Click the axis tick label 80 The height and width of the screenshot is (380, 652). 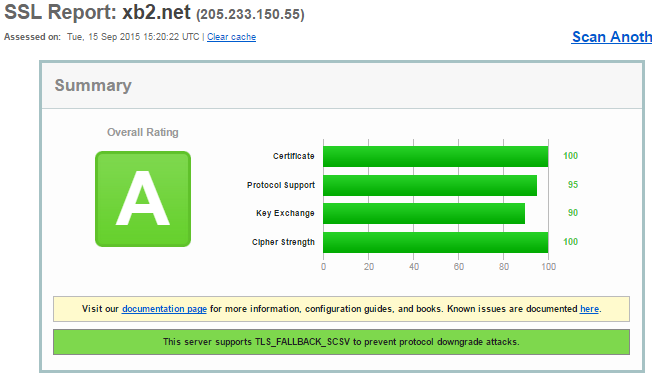click(x=504, y=267)
